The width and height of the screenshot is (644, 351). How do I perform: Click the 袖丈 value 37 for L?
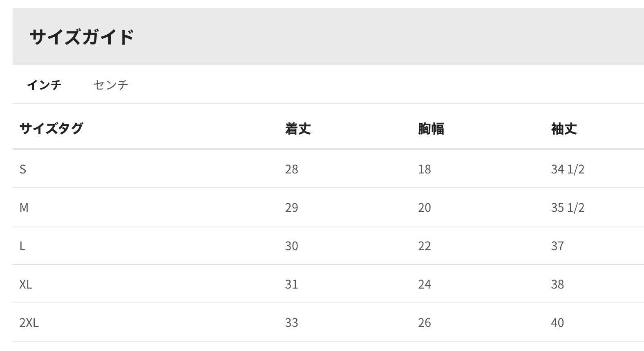557,246
